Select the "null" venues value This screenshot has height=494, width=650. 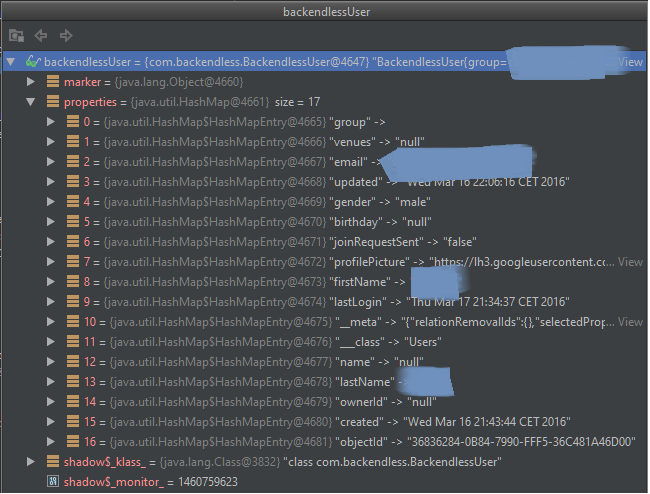pyautogui.click(x=410, y=142)
